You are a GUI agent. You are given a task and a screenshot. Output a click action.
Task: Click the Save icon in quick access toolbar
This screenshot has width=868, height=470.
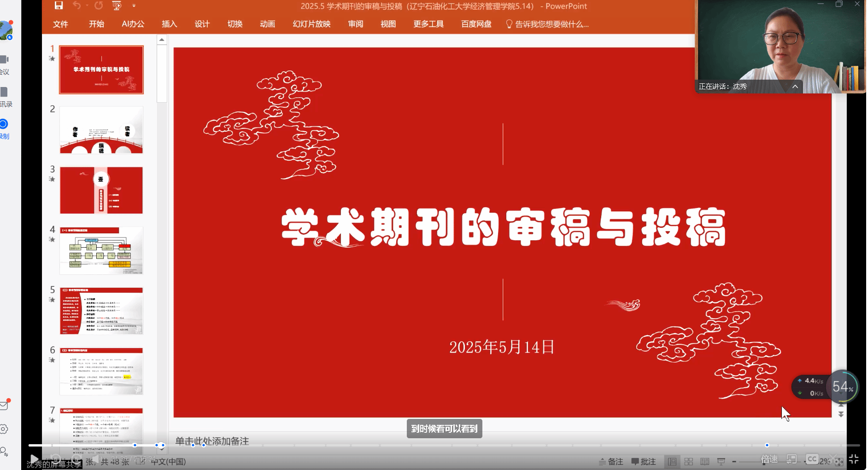[x=59, y=6]
